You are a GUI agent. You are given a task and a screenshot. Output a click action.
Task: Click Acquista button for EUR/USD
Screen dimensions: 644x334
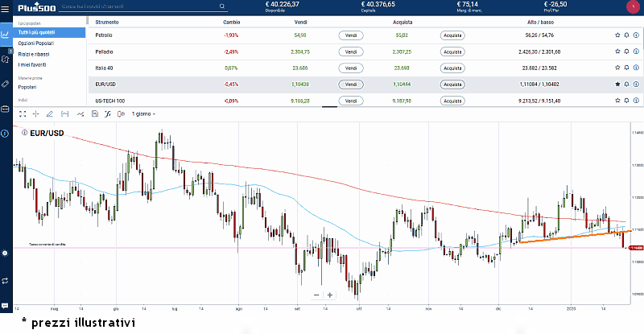pos(452,84)
